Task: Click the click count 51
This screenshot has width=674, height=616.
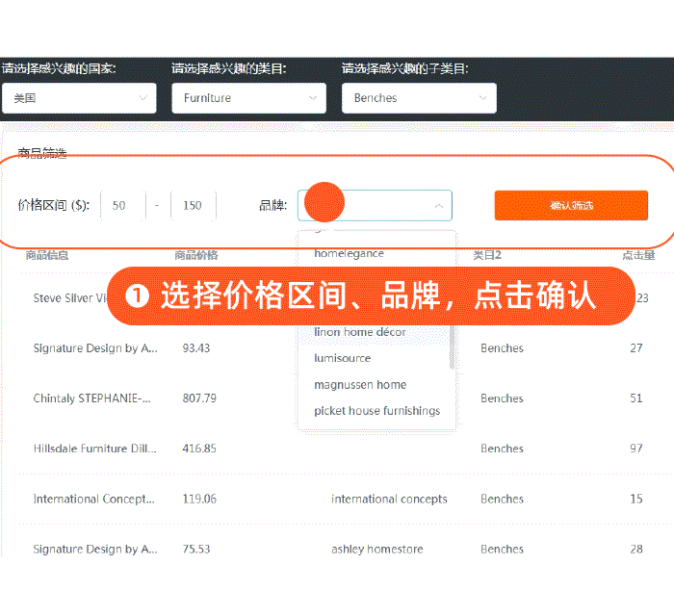Action: click(x=636, y=398)
